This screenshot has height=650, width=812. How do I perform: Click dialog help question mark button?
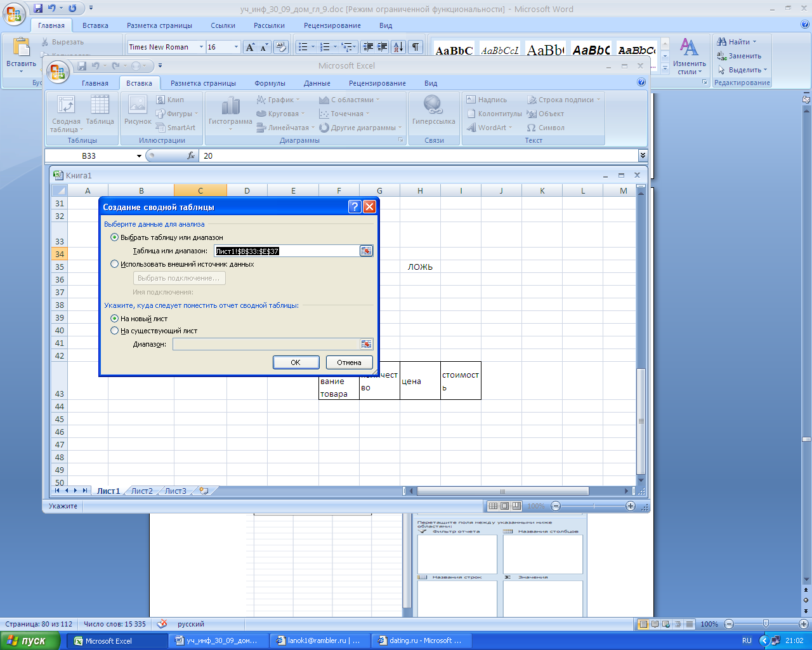[x=355, y=207]
